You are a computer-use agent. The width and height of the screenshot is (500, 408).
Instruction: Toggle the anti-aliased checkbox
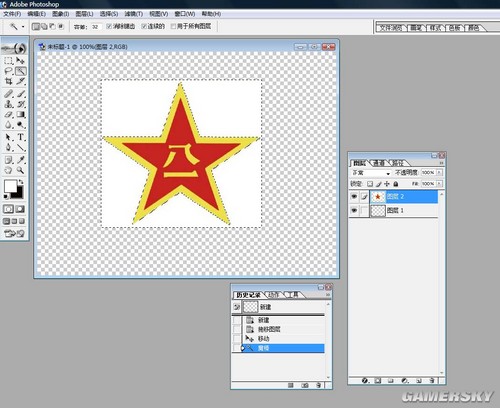[109, 26]
